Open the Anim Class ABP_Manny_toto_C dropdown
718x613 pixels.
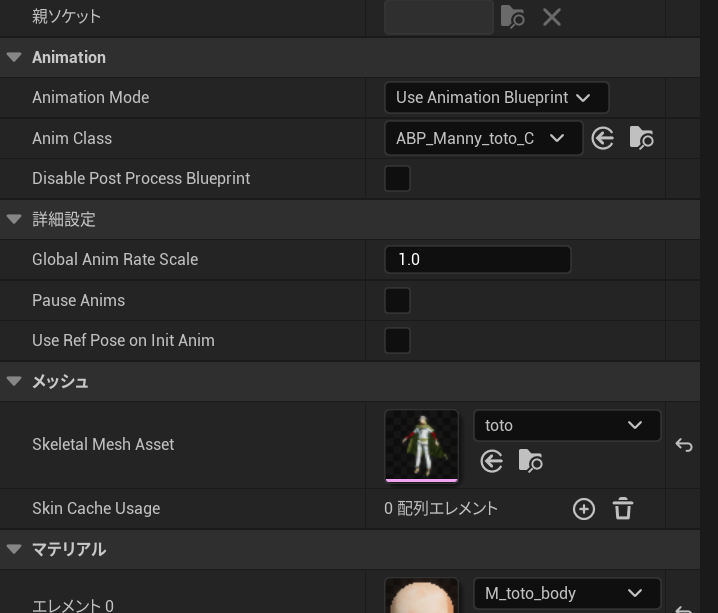tap(484, 138)
